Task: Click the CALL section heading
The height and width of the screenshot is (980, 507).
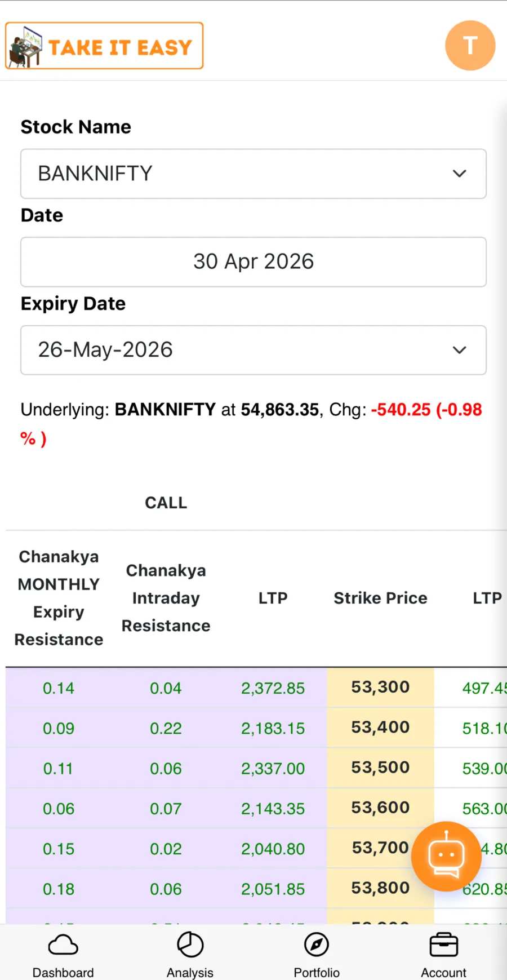Action: tap(166, 503)
